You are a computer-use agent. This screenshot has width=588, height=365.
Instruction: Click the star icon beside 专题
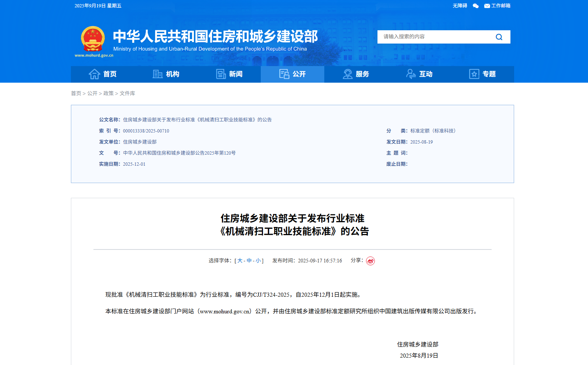tap(474, 74)
